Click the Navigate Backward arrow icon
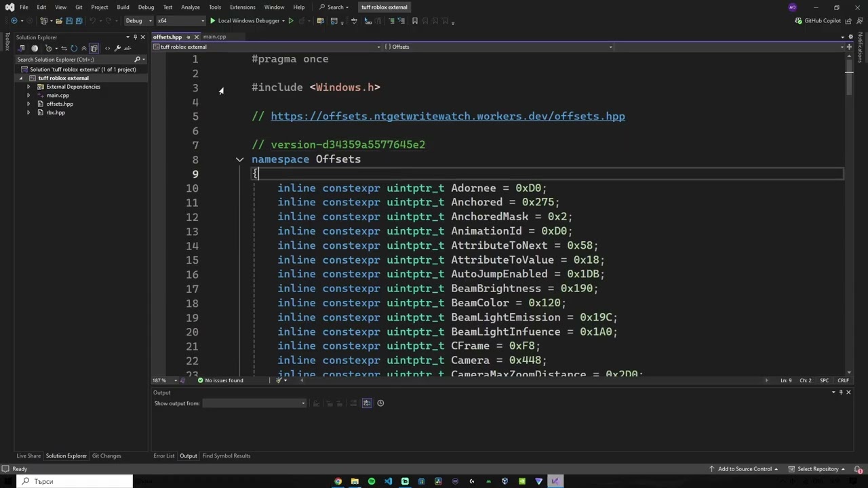 14,20
